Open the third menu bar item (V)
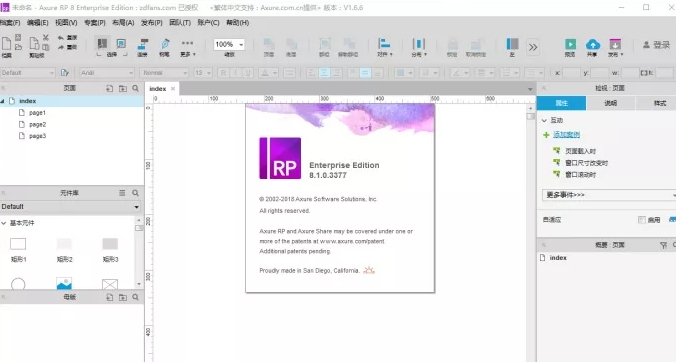 (66, 22)
